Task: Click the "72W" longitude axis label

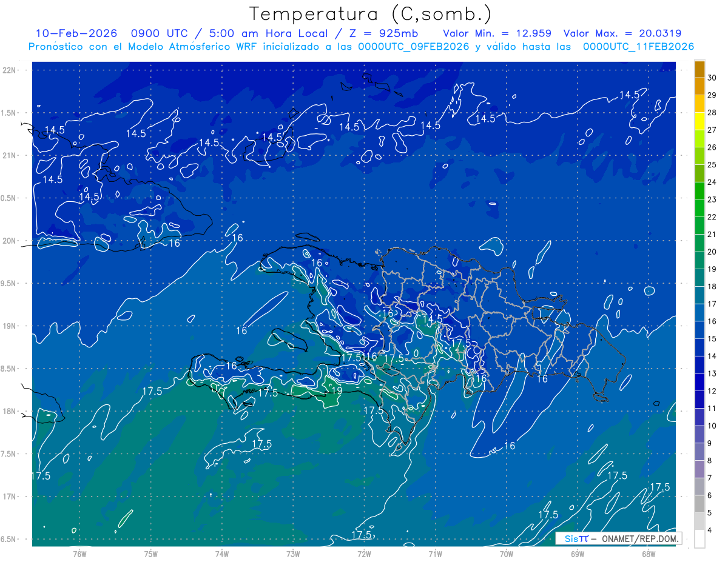Action: tap(364, 554)
